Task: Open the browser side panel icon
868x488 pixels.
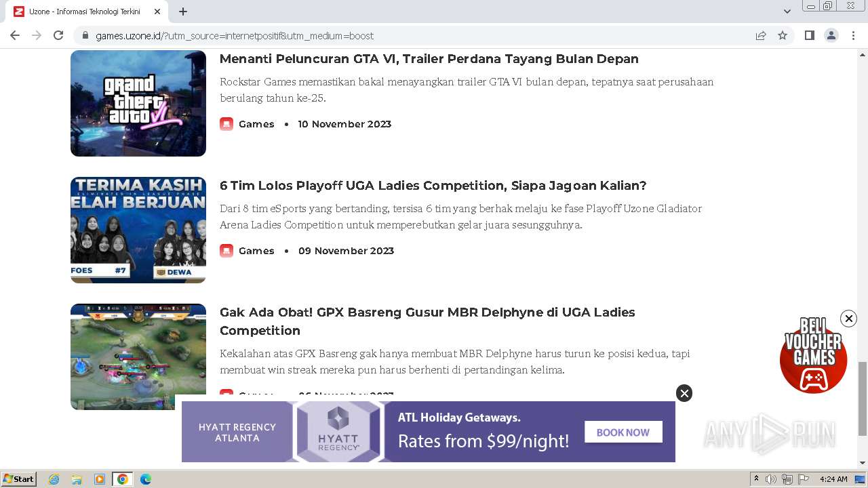Action: (x=809, y=36)
